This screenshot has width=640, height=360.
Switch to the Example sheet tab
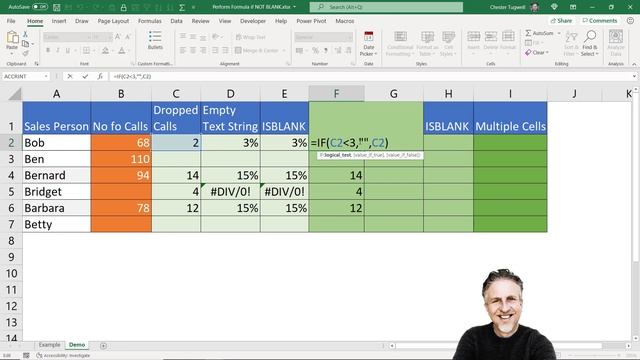coord(49,345)
